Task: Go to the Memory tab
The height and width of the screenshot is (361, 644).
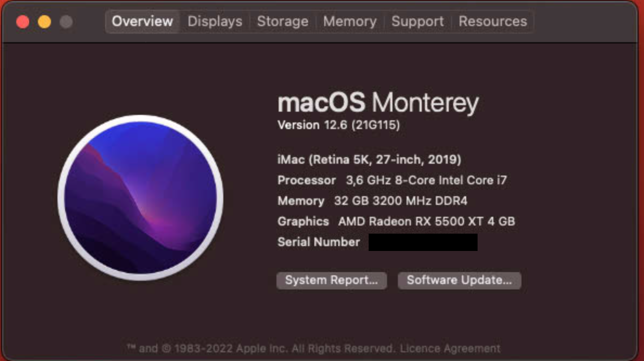Action: coord(350,22)
